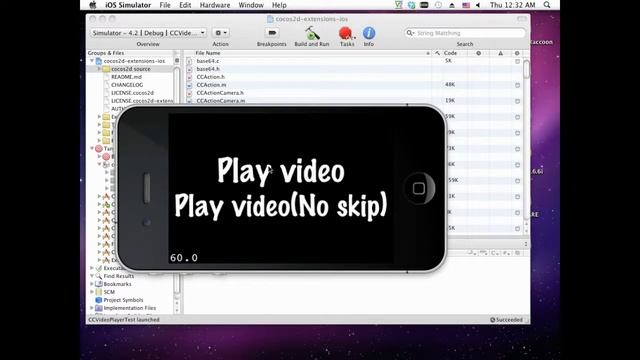
Task: Open search magnifier options dropdown
Action: coord(410,33)
